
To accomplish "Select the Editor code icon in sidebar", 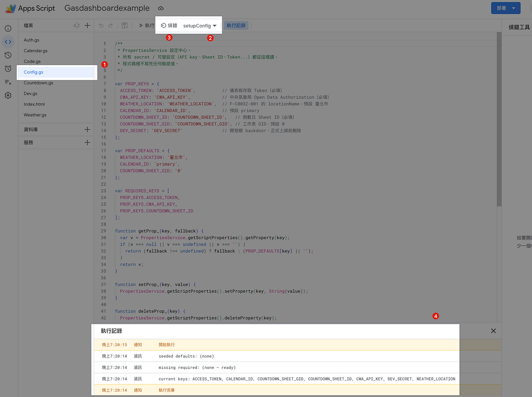I will 8,42.
